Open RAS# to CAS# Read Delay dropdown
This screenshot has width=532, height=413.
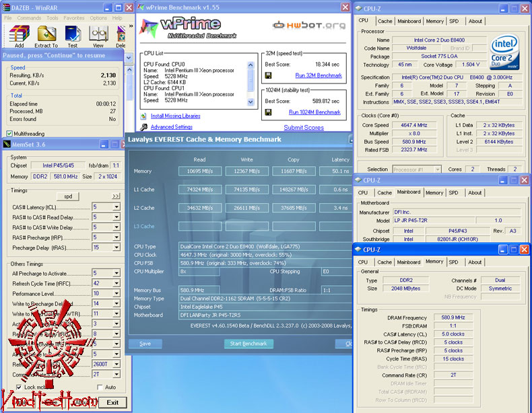click(x=117, y=217)
